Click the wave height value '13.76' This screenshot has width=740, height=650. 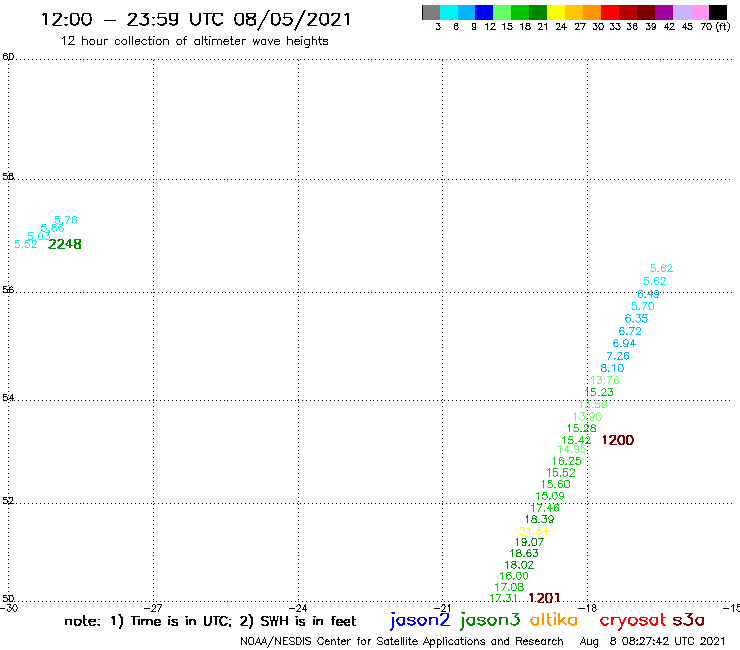[x=605, y=380]
